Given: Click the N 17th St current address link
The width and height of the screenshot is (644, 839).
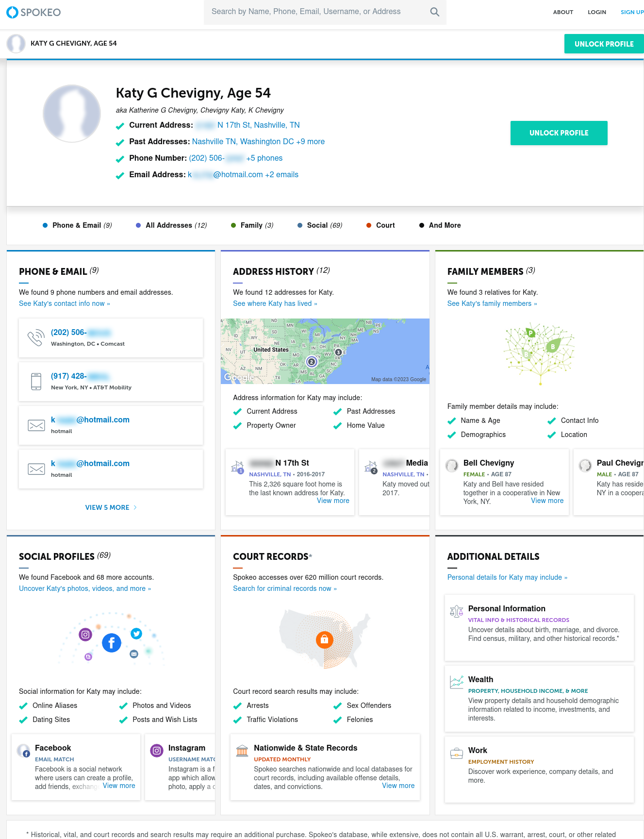Looking at the screenshot, I should point(248,125).
